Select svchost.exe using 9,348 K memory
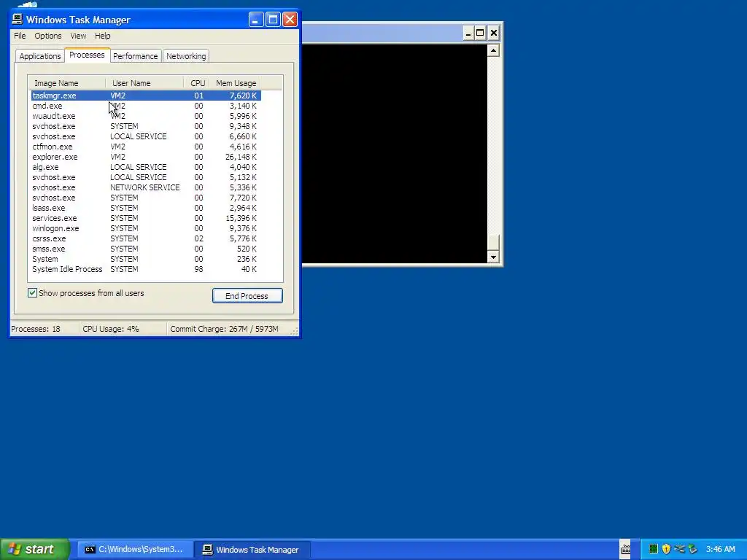The width and height of the screenshot is (747, 560). [145, 126]
